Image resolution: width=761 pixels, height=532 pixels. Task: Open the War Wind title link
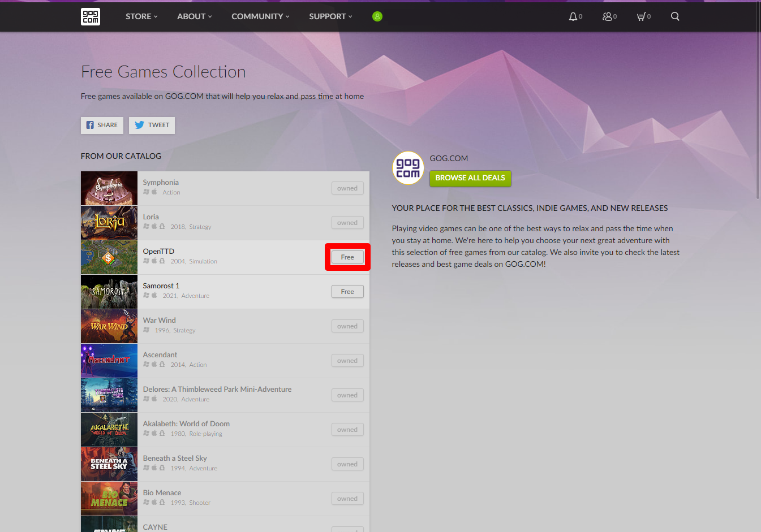(x=160, y=320)
